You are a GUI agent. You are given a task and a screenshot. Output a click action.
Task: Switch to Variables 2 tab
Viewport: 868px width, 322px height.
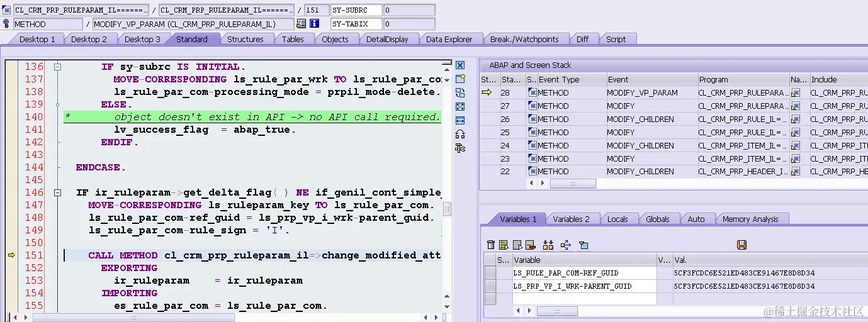(571, 219)
